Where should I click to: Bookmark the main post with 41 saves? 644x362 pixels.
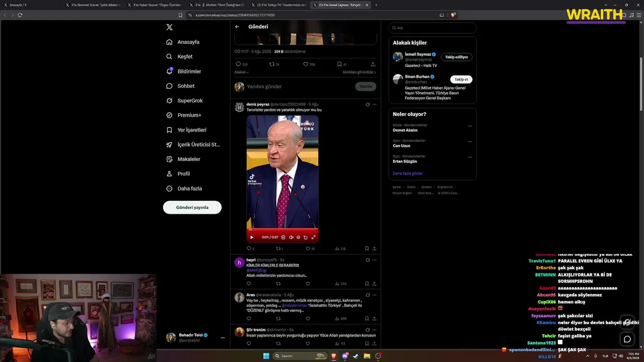tap(342, 64)
